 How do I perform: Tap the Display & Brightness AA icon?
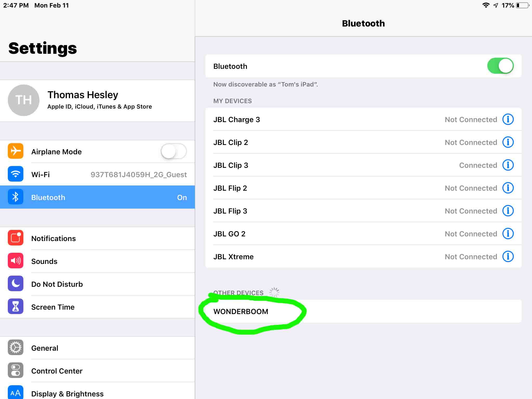tap(16, 392)
